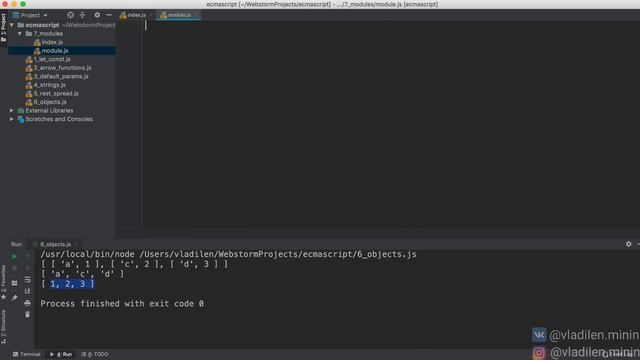Open the TODO tool window

pos(95,354)
